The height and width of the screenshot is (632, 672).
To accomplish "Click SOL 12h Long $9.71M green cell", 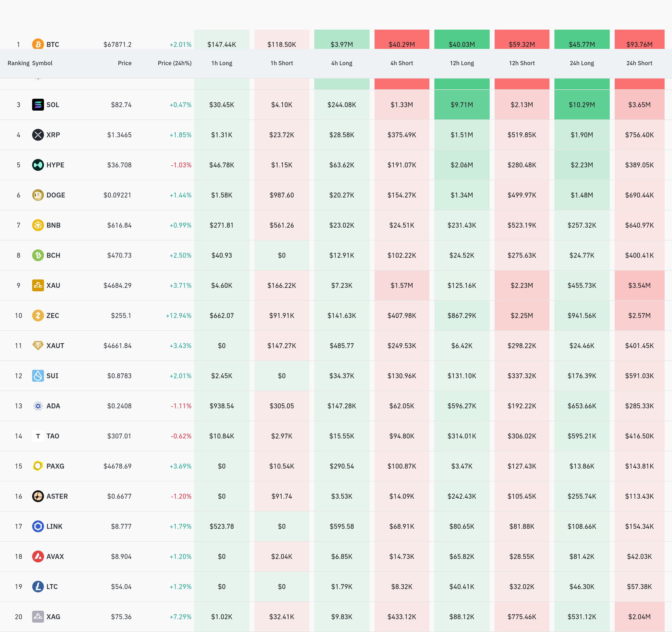I will coord(462,105).
